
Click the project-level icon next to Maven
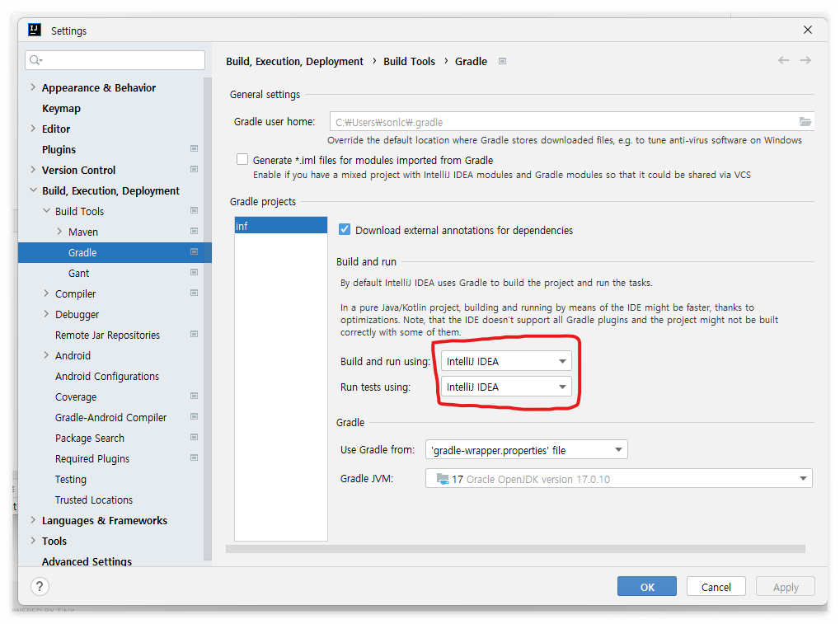click(194, 232)
